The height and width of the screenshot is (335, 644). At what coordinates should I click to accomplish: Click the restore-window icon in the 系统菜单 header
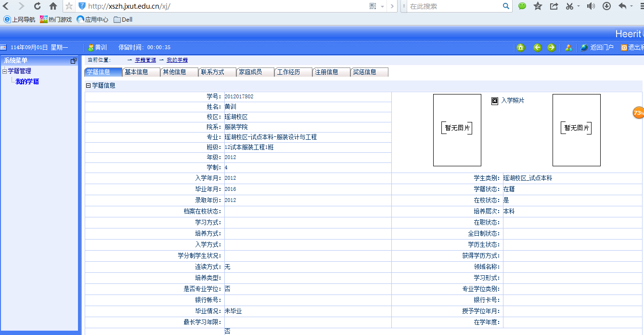click(74, 61)
